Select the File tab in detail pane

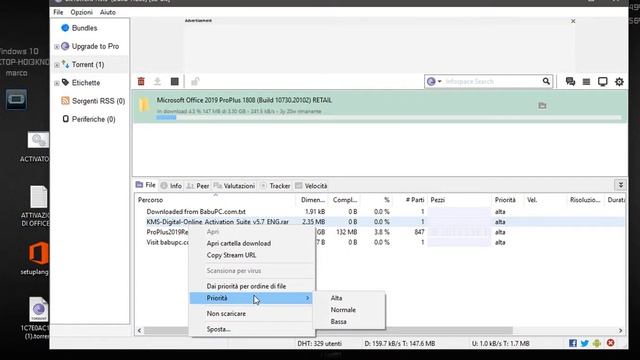pos(146,185)
